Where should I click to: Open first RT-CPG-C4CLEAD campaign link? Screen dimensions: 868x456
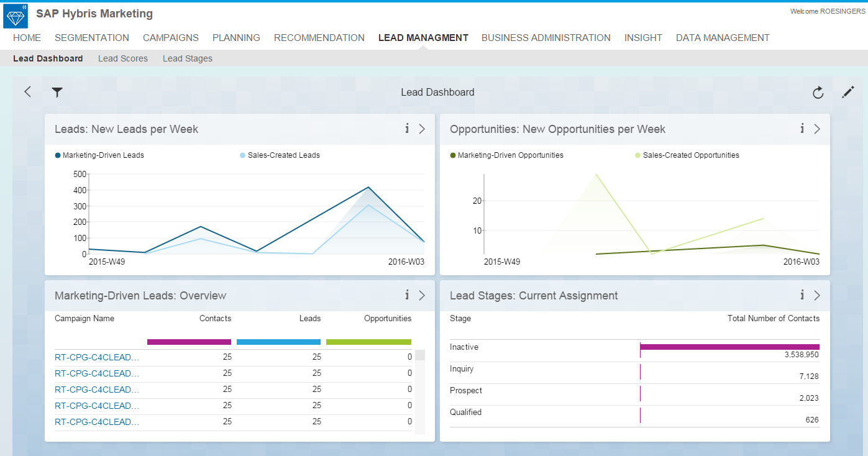[x=97, y=357]
